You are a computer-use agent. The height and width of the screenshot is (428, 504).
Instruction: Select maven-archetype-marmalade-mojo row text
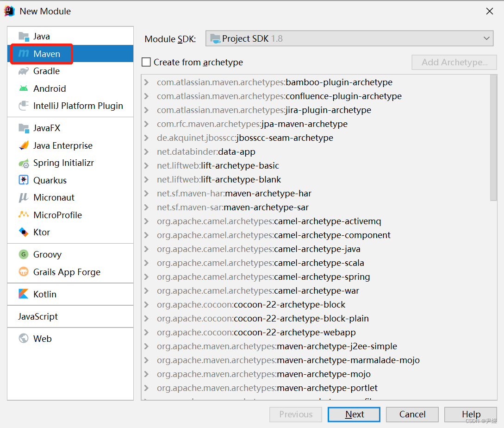pos(288,360)
